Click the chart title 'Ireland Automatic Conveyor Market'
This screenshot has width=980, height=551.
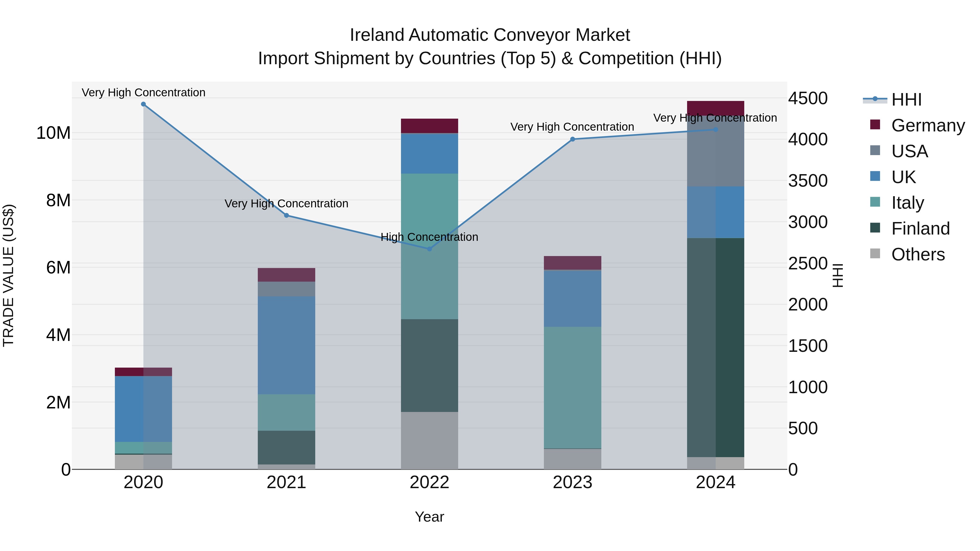(490, 35)
